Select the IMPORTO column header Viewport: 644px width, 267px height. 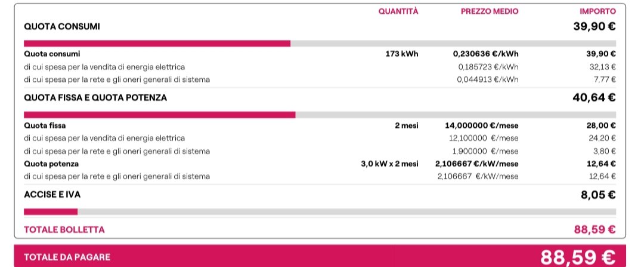597,11
